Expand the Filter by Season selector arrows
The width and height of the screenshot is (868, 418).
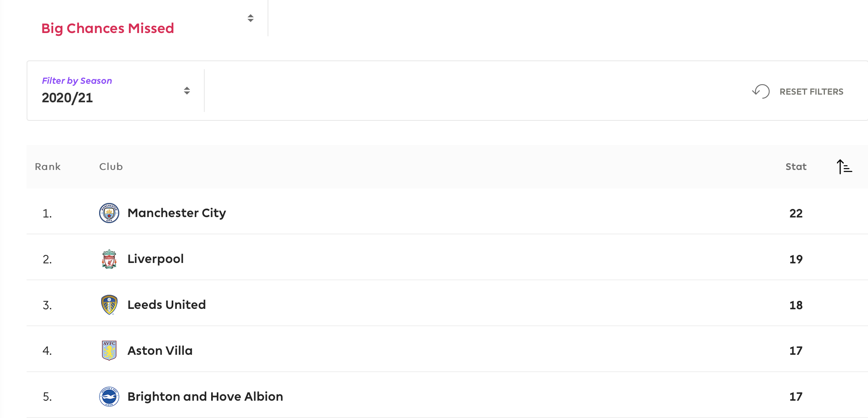click(187, 91)
